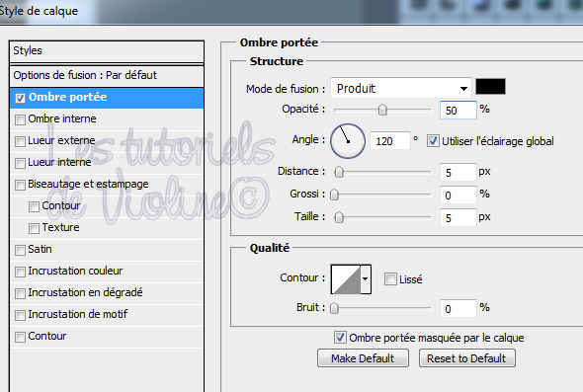Viewport: 583px width, 392px height.
Task: Open the Contour curve picker arrow
Action: coord(366,279)
